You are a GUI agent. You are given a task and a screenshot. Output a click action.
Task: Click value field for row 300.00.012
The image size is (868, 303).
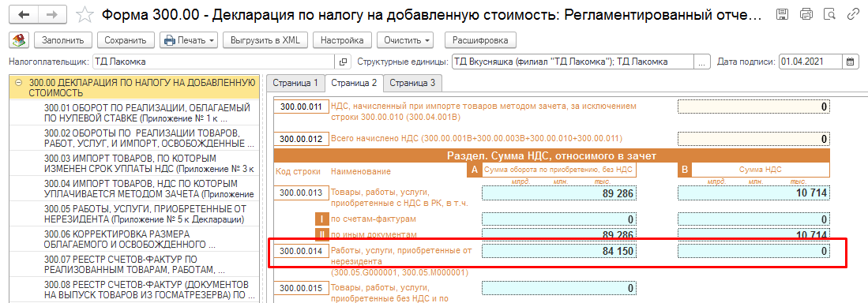[754, 139]
